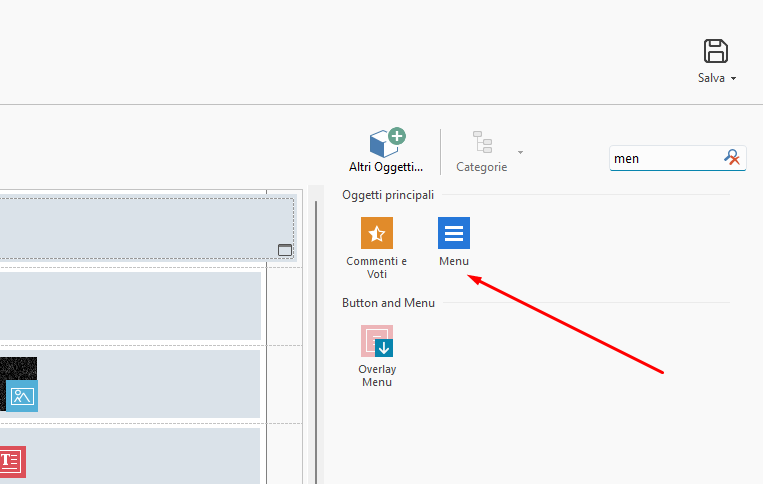Click the row format icon in top cell
763x484 pixels.
point(285,250)
